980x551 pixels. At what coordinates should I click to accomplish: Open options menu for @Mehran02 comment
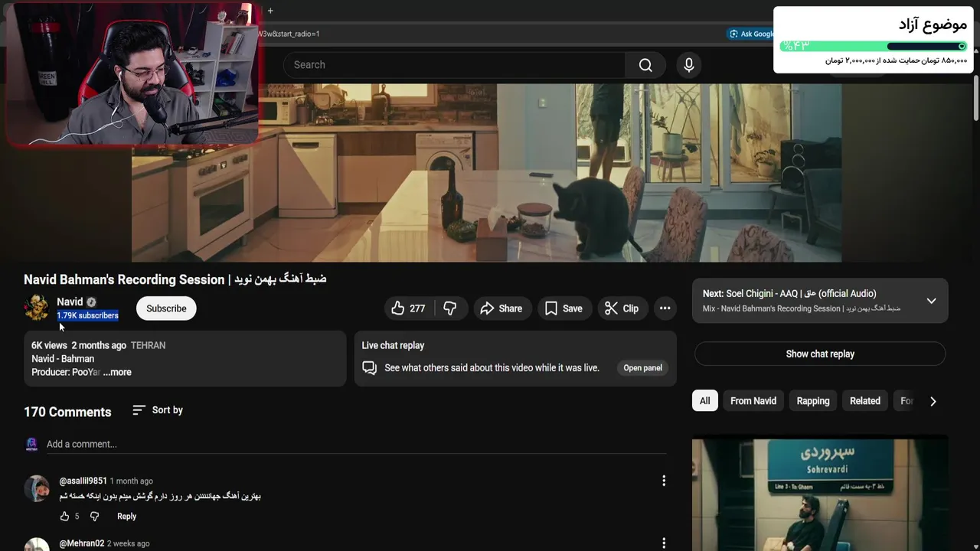[664, 543]
